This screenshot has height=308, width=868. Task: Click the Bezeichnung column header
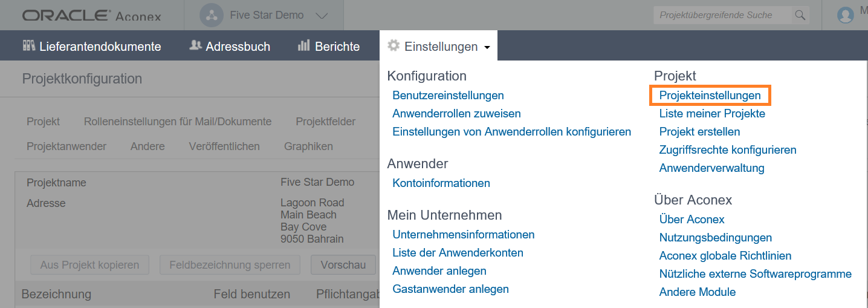pyautogui.click(x=56, y=294)
